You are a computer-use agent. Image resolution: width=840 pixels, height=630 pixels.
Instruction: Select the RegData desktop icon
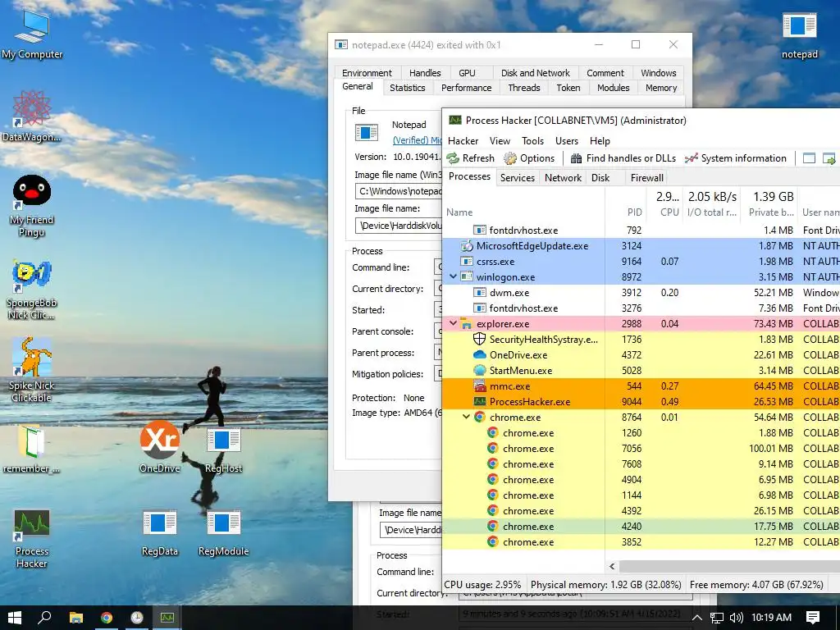point(159,533)
